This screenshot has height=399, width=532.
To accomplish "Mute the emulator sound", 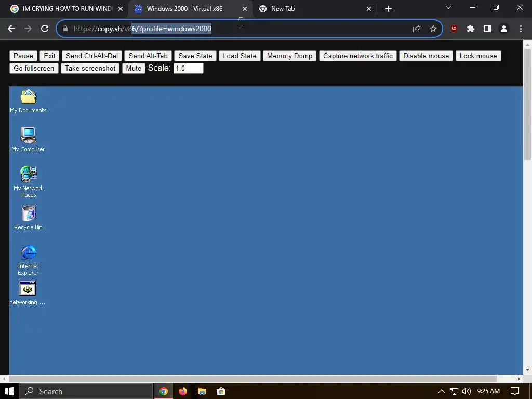I will click(x=134, y=68).
